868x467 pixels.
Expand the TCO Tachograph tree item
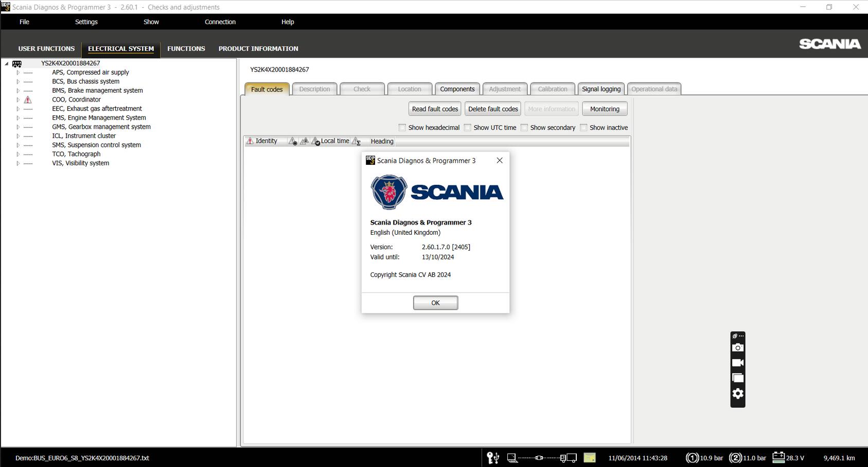coord(17,153)
